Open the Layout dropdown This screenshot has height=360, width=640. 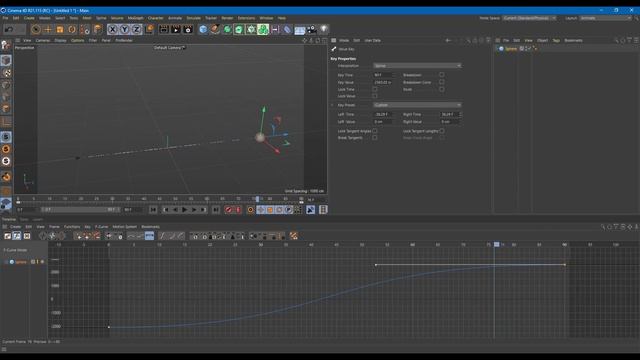pyautogui.click(x=606, y=18)
